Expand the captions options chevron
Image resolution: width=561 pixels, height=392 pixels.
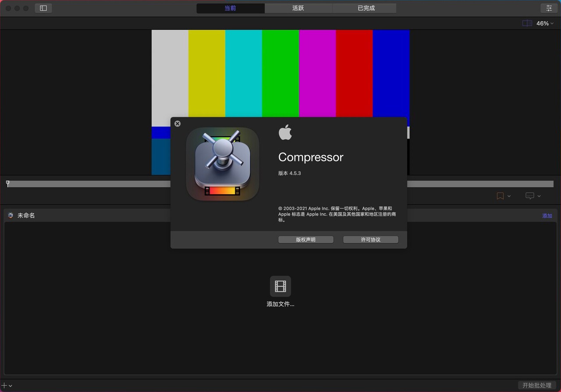click(x=539, y=196)
